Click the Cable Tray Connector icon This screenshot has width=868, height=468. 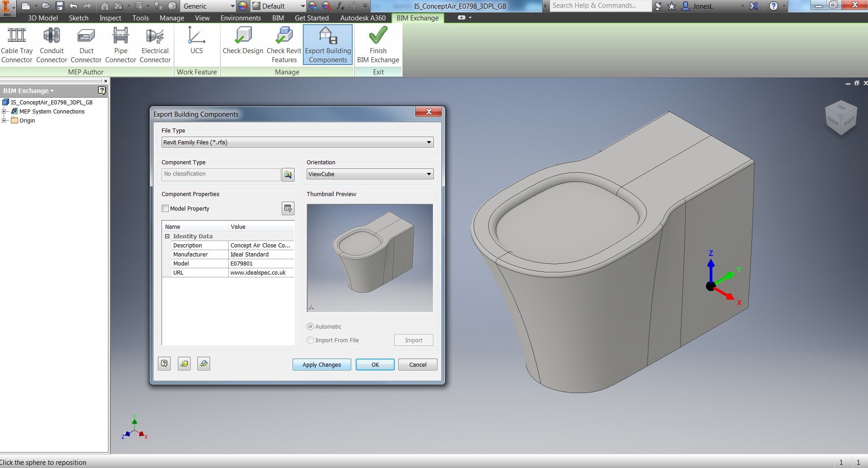tap(17, 35)
